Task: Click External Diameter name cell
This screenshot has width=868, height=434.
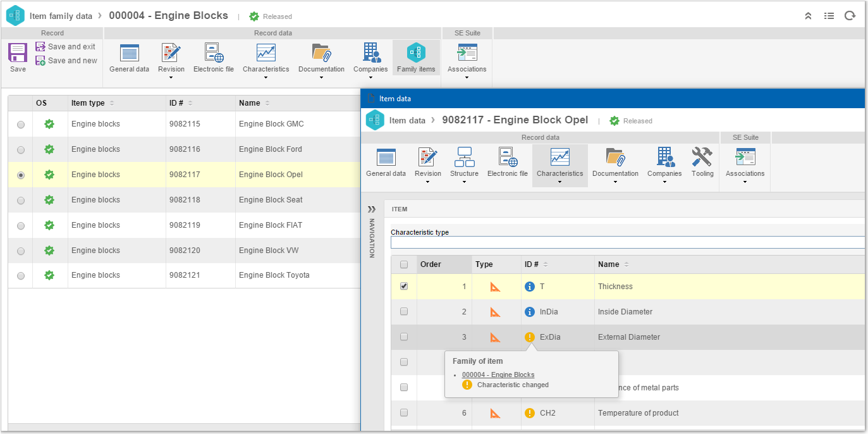Action: click(629, 337)
